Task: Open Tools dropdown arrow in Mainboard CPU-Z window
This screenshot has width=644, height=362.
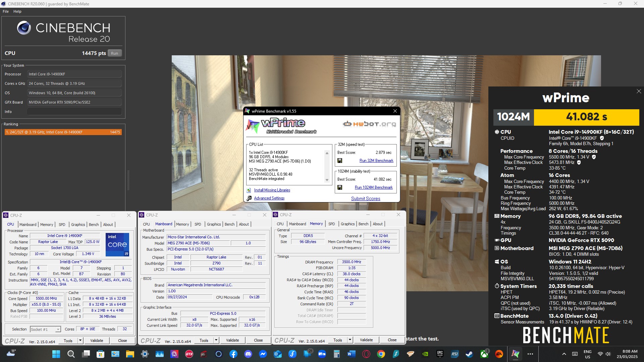Action: pyautogui.click(x=216, y=340)
